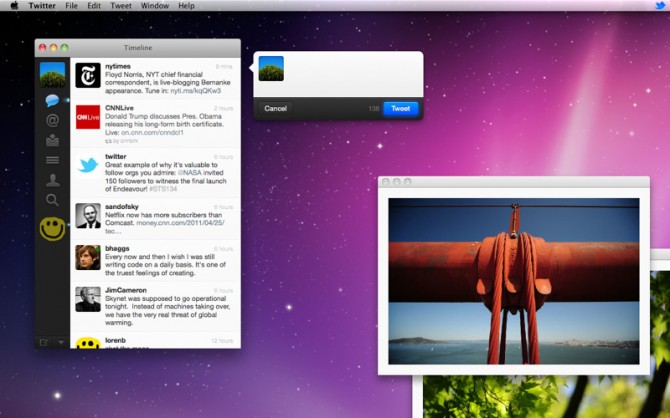
Task: Open the Tweet menu in menu bar
Action: [120, 6]
